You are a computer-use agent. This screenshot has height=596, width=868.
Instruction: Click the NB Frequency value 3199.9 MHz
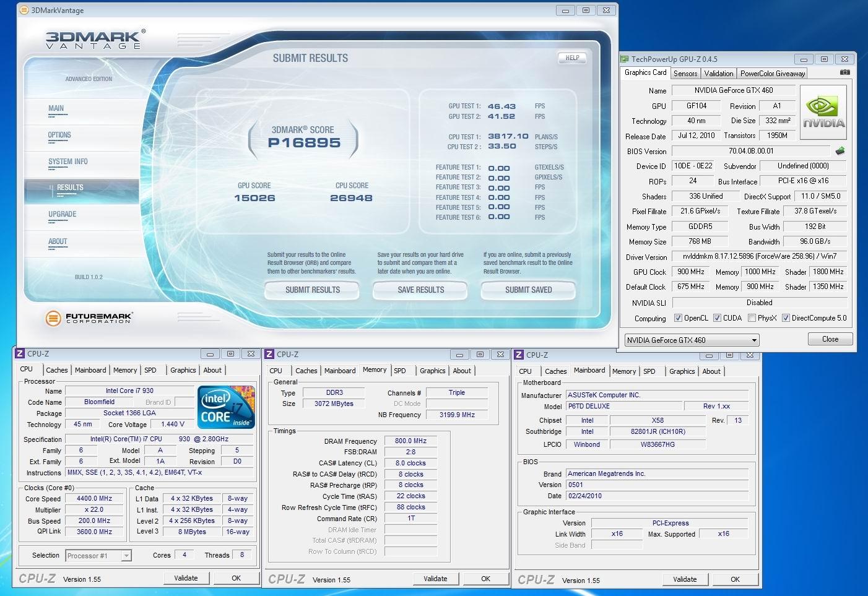(457, 415)
